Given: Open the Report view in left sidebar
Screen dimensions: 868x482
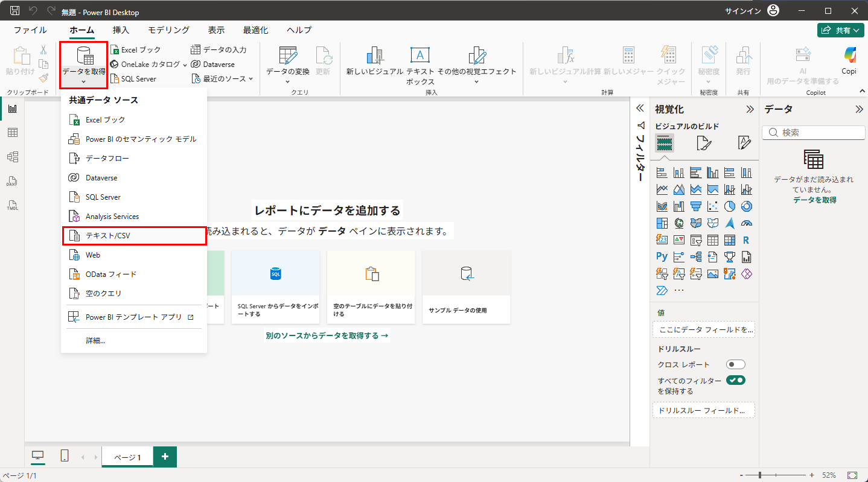Looking at the screenshot, I should pos(12,109).
